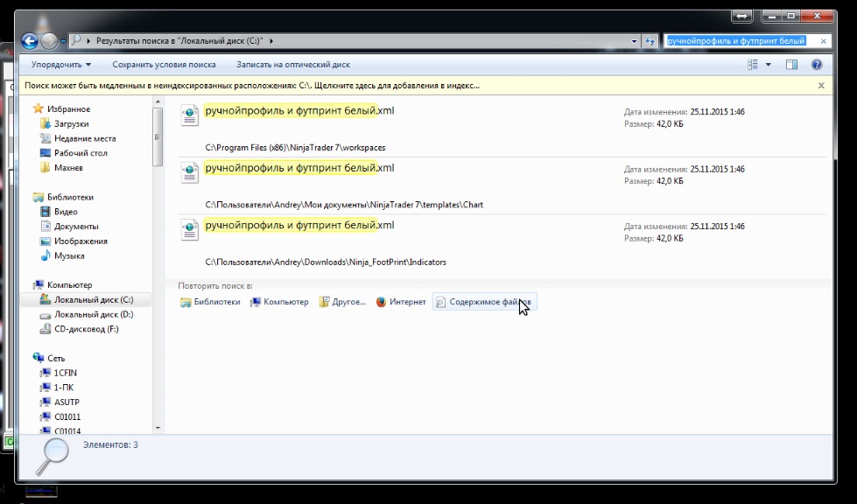Image resolution: width=857 pixels, height=504 pixels.
Task: Minimize the Explorer window
Action: [x=772, y=17]
